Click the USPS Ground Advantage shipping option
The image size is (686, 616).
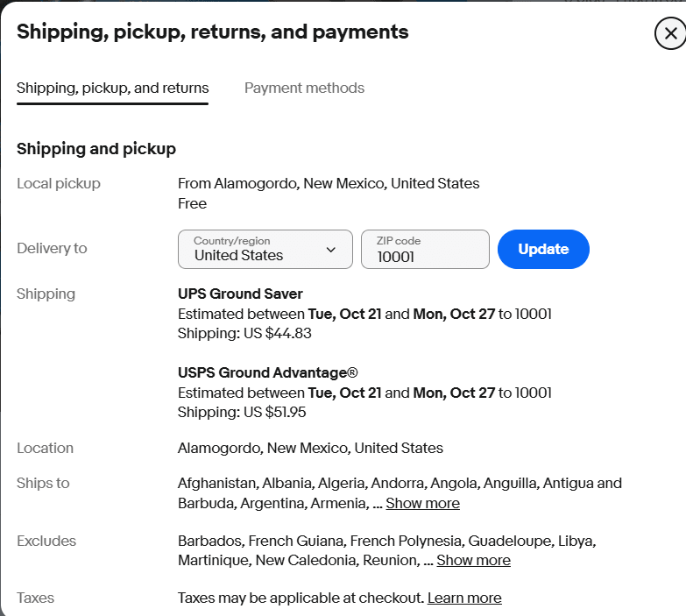point(268,372)
